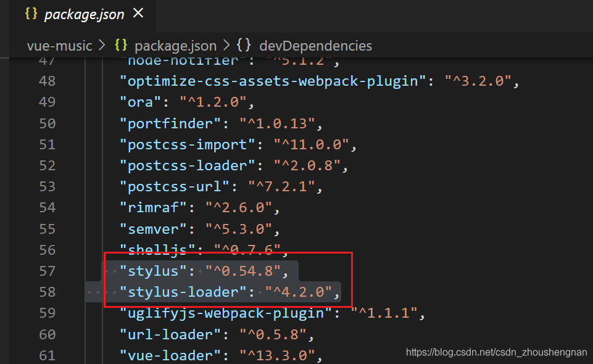593x364 pixels.
Task: Click the JSON braces icon in the tab
Action: [x=31, y=14]
